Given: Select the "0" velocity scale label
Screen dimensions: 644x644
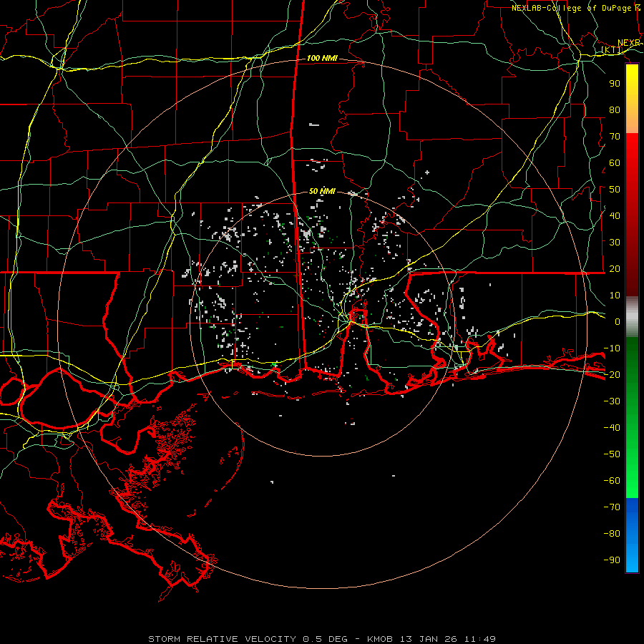Looking at the screenshot, I should click(x=618, y=322).
